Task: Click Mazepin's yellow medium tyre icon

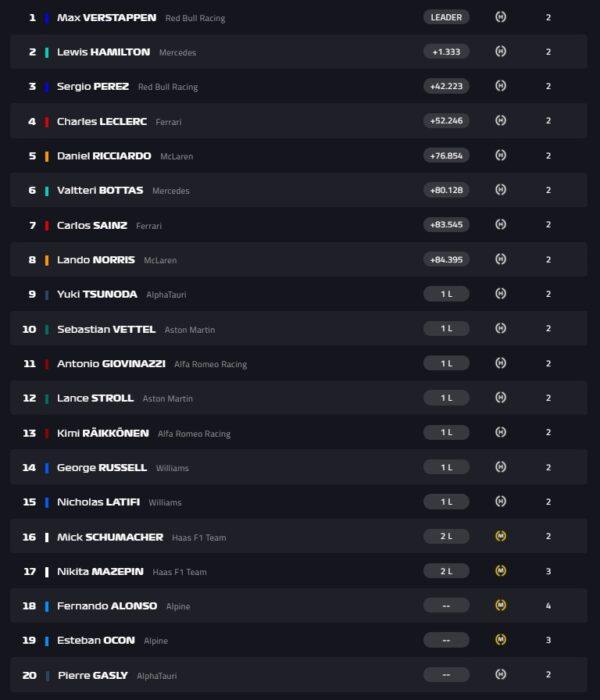Action: tap(500, 571)
